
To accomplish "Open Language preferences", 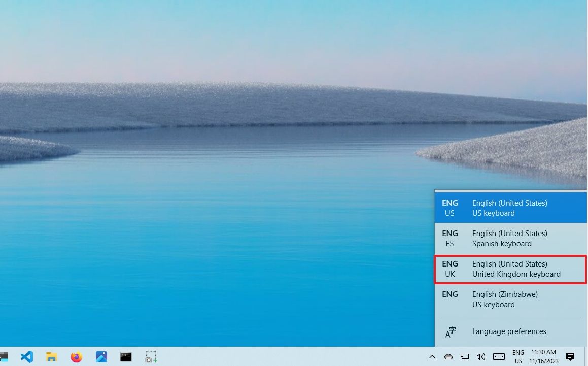I will [x=509, y=331].
